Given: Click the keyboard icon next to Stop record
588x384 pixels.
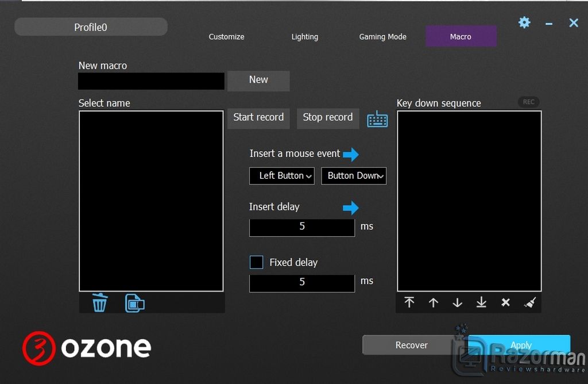Looking at the screenshot, I should (x=377, y=120).
